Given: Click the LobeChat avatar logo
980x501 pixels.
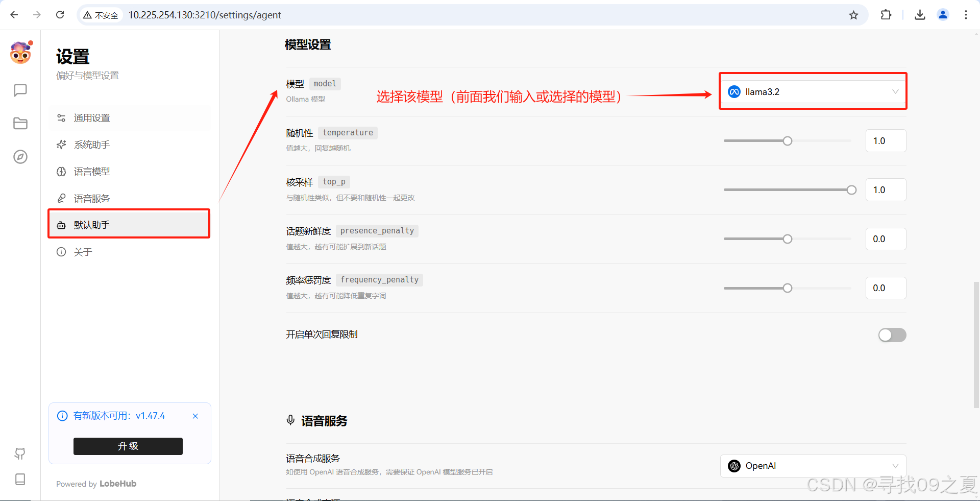Looking at the screenshot, I should [x=20, y=53].
